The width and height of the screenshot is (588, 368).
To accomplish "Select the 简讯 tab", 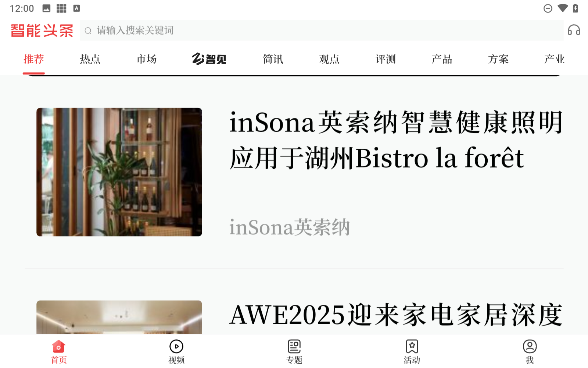I will (x=273, y=59).
